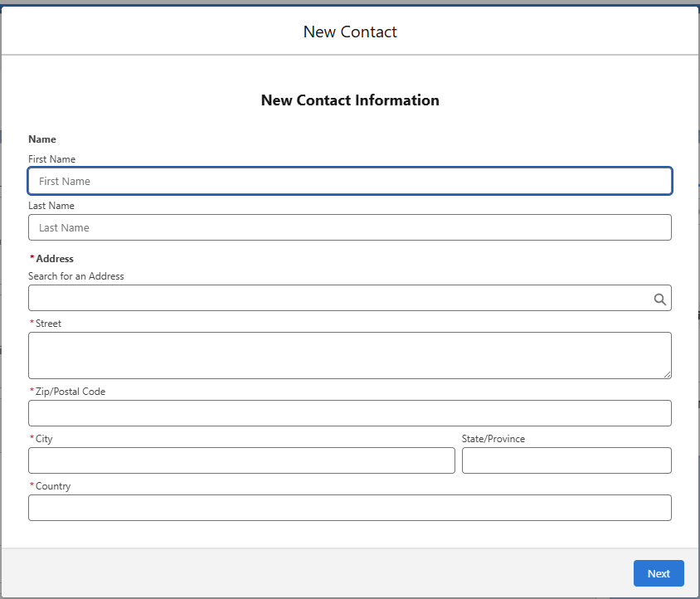700x599 pixels.
Task: Click the Country input box
Action: tap(350, 508)
